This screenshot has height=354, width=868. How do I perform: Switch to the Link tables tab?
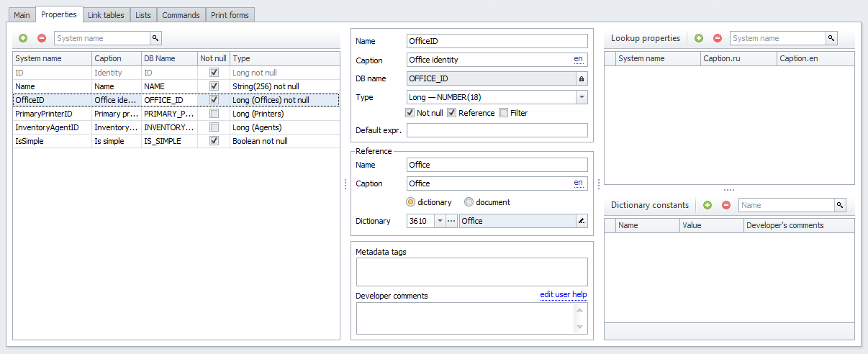tap(106, 15)
